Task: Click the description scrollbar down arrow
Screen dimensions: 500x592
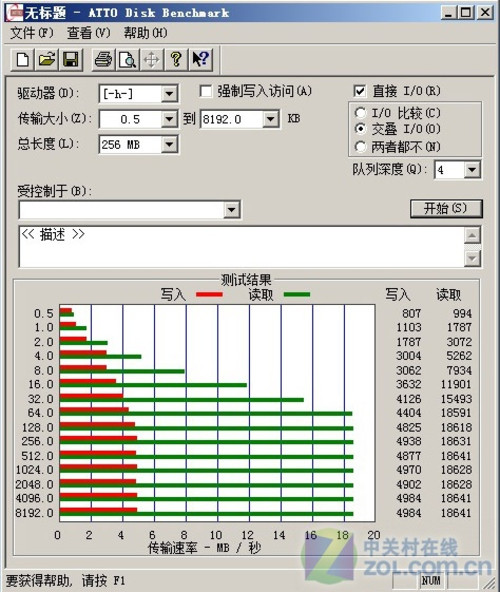Action: pyautogui.click(x=472, y=259)
